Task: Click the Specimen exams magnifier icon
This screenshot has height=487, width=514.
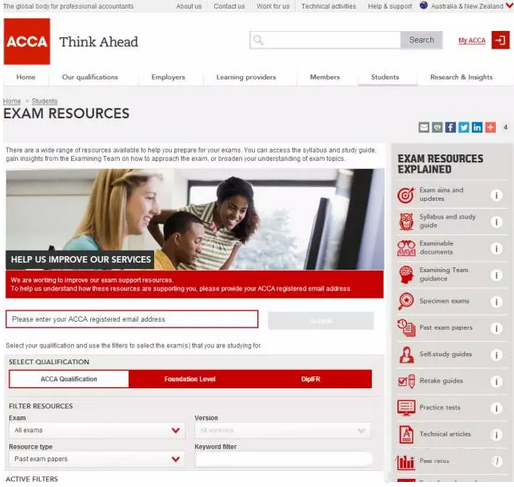Action: [406, 301]
